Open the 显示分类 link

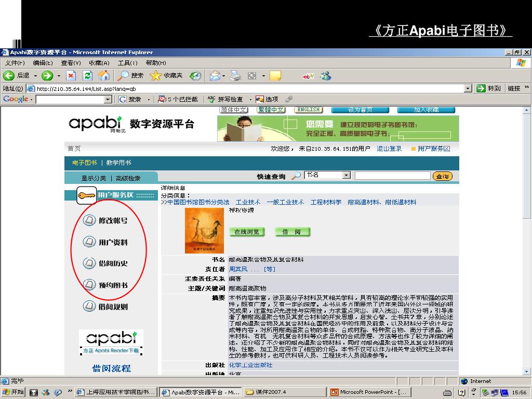click(94, 178)
